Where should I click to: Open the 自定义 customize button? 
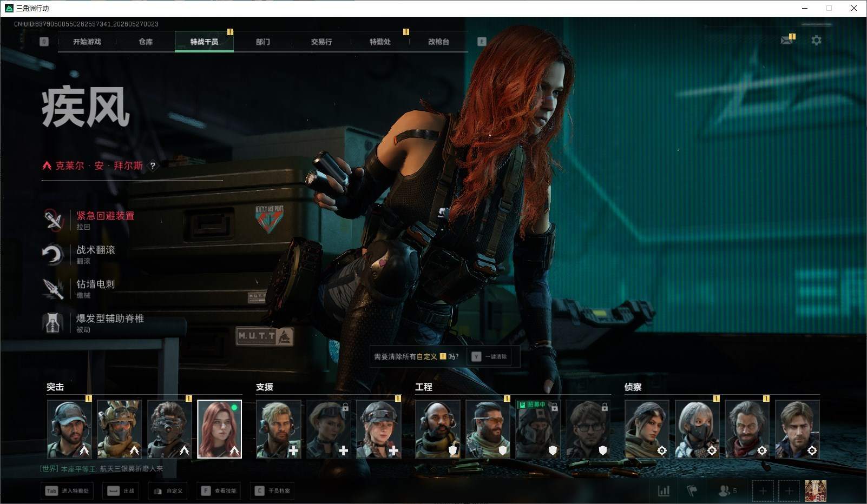168,490
